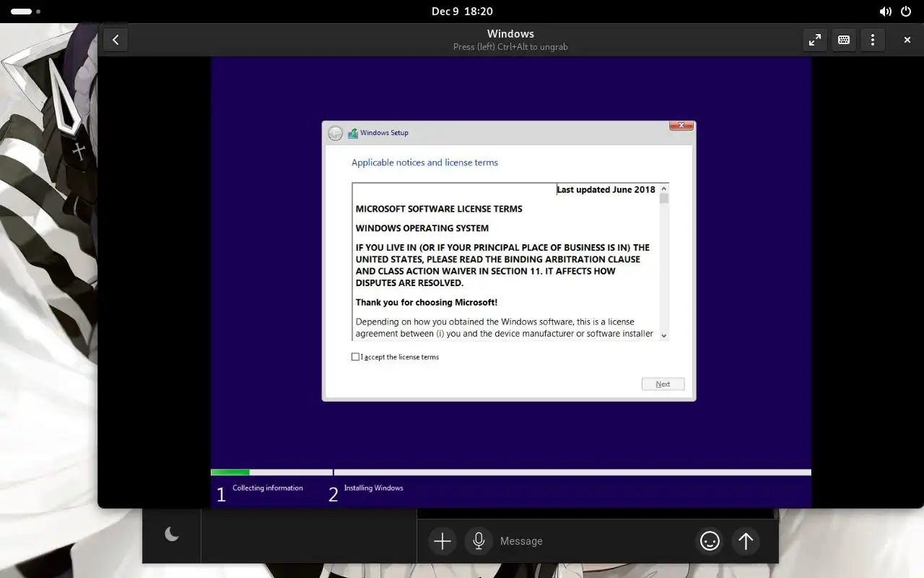Click 'Collecting information' step label
924x578 pixels.
click(x=268, y=488)
